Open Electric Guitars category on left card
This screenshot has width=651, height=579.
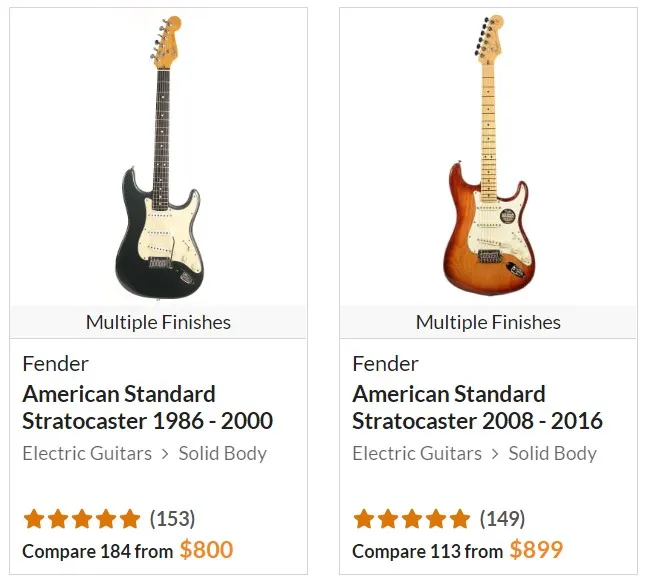coord(87,453)
